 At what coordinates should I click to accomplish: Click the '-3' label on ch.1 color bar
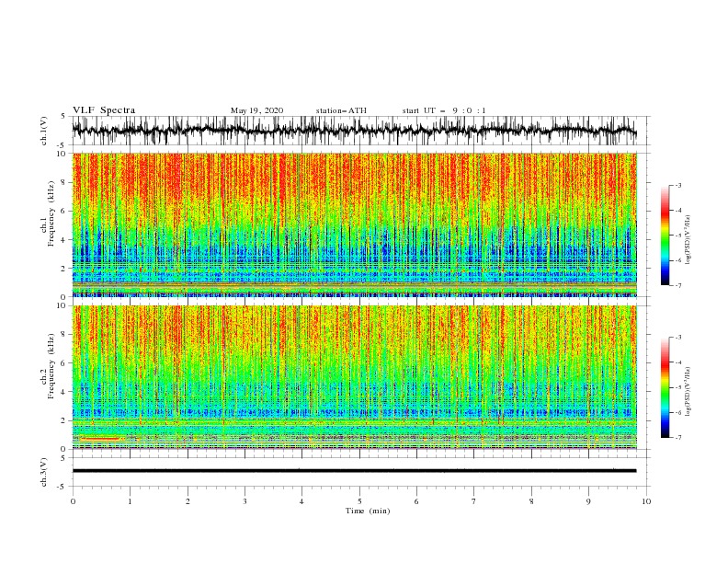tap(677, 185)
